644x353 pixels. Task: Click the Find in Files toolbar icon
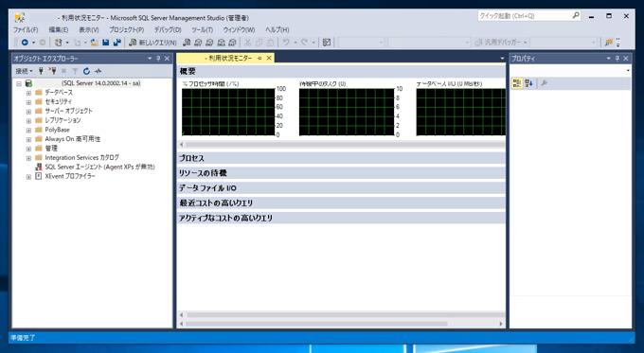point(608,43)
